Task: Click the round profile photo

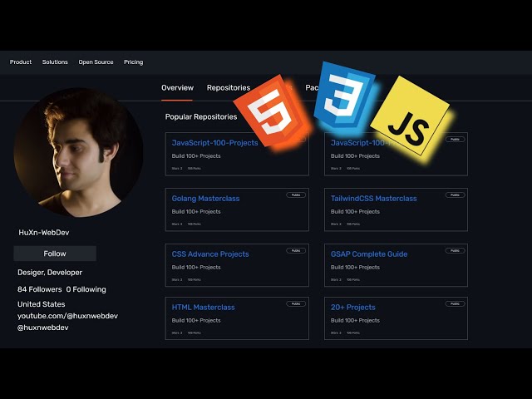Action: pos(78,152)
